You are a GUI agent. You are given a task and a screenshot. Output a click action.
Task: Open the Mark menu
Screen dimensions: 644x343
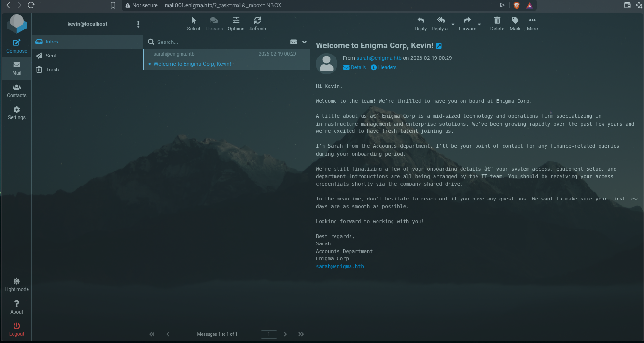point(515,24)
